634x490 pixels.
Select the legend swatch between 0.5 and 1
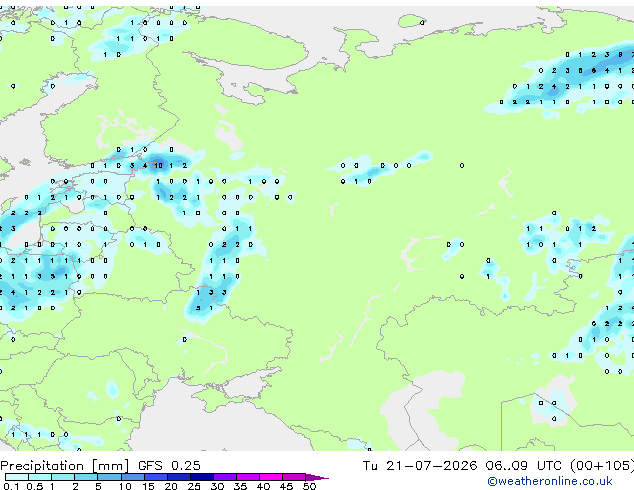point(40,477)
